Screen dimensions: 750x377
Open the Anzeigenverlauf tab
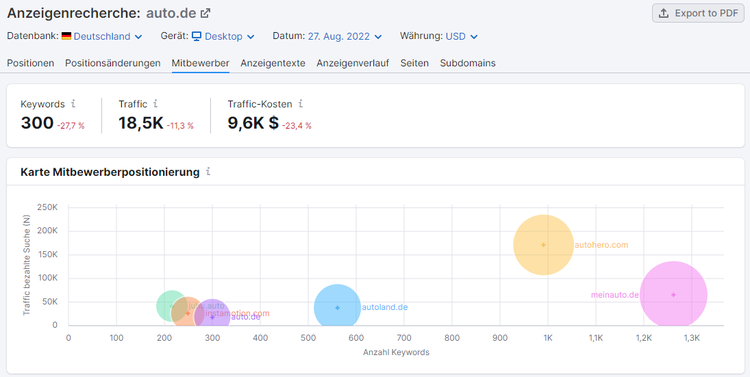(353, 63)
